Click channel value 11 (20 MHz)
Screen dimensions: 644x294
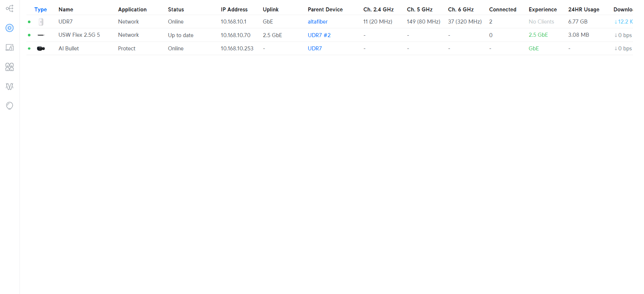378,22
